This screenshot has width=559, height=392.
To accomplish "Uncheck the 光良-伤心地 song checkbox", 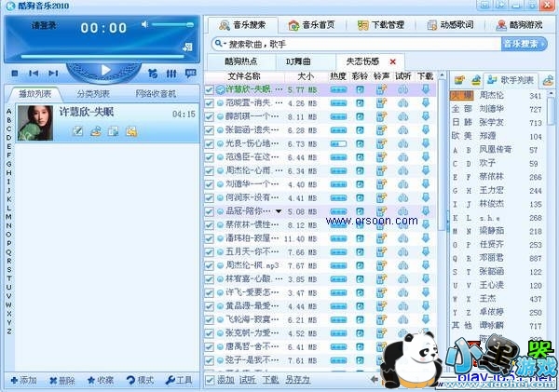I will click(210, 144).
